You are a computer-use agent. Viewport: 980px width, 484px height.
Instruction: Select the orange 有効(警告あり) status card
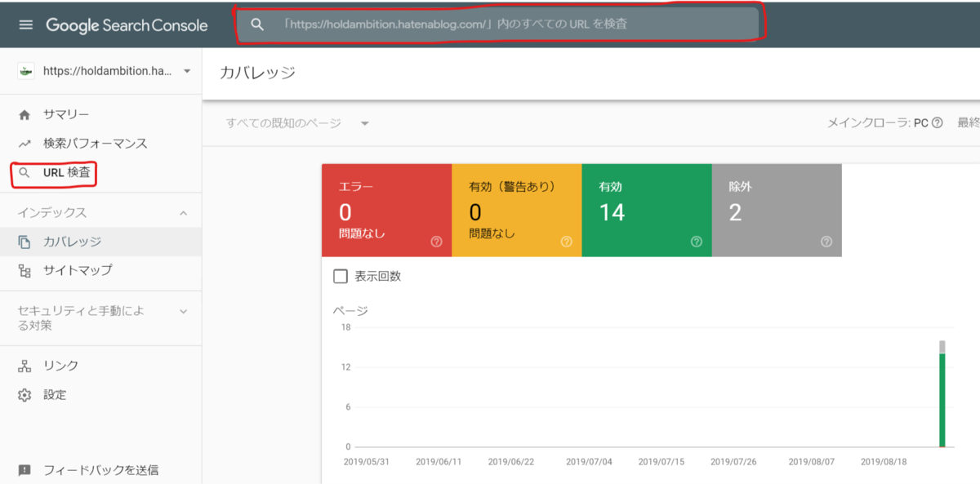click(516, 210)
